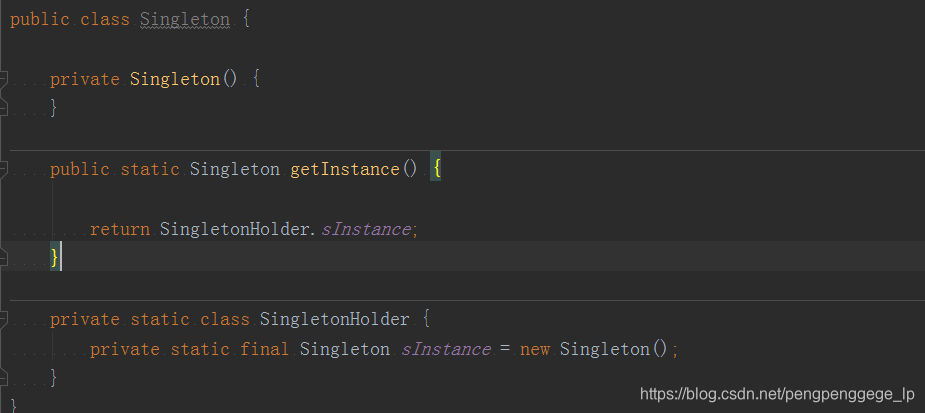925x413 pixels.
Task: Click the highlighted closing brace next to the caret
Action: click(54, 258)
